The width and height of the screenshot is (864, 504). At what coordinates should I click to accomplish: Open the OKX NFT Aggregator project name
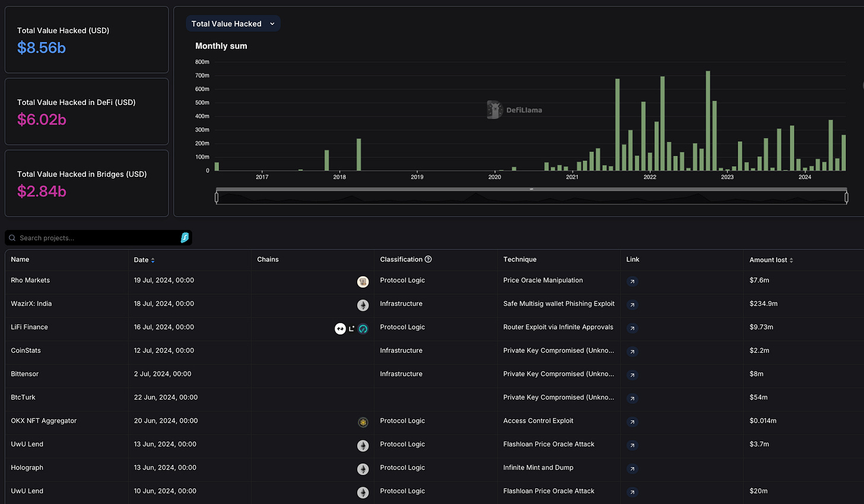tap(43, 420)
